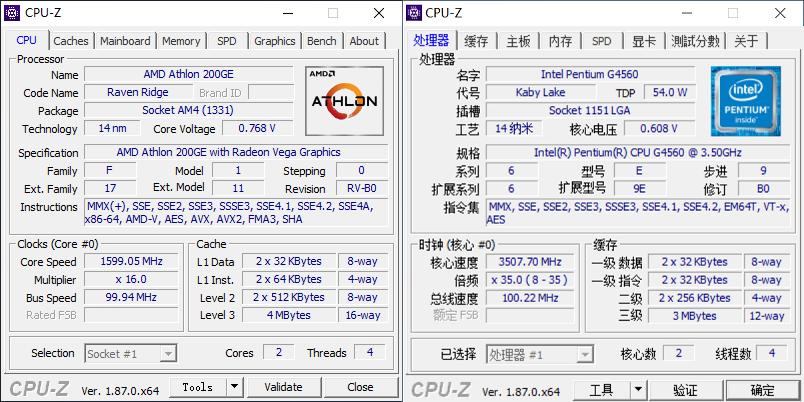804x402 pixels.
Task: Click the 确定 button
Action: [762, 391]
